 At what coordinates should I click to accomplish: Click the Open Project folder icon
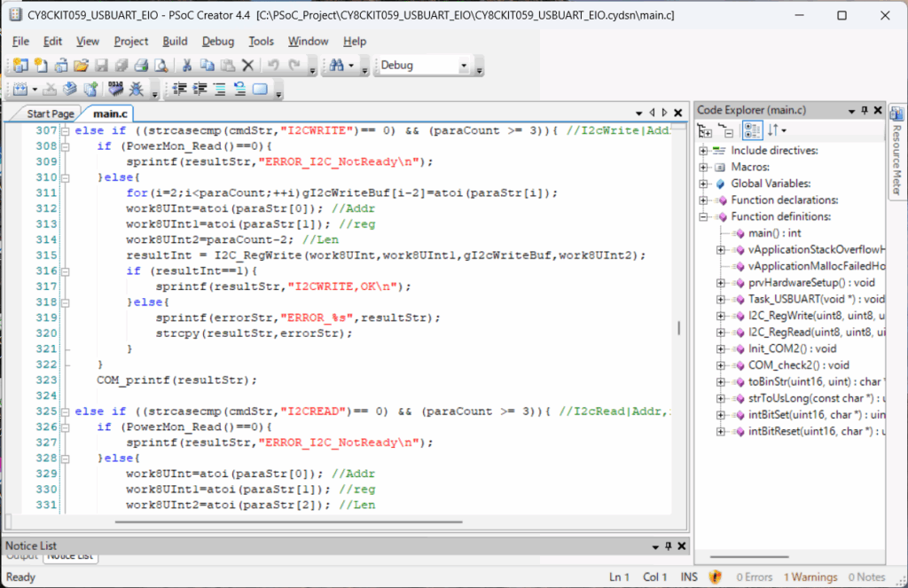81,66
